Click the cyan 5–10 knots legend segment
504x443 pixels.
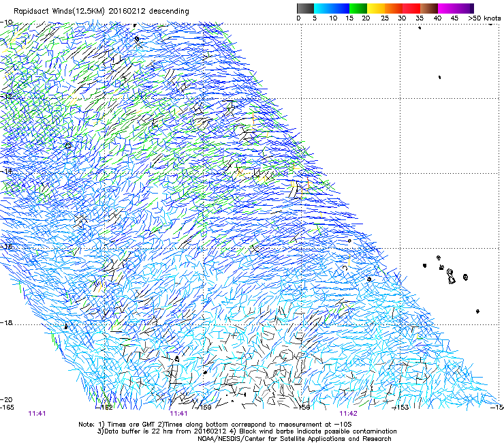pyautogui.click(x=323, y=8)
